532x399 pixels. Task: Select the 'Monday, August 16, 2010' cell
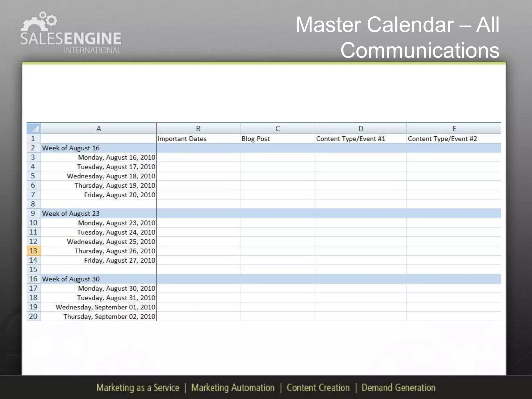[99, 157]
